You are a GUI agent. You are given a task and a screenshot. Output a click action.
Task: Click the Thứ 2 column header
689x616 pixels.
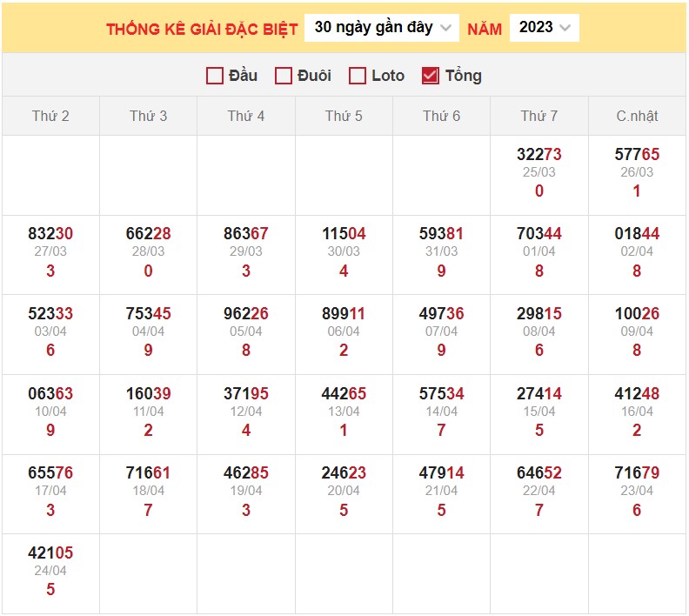[x=50, y=116]
